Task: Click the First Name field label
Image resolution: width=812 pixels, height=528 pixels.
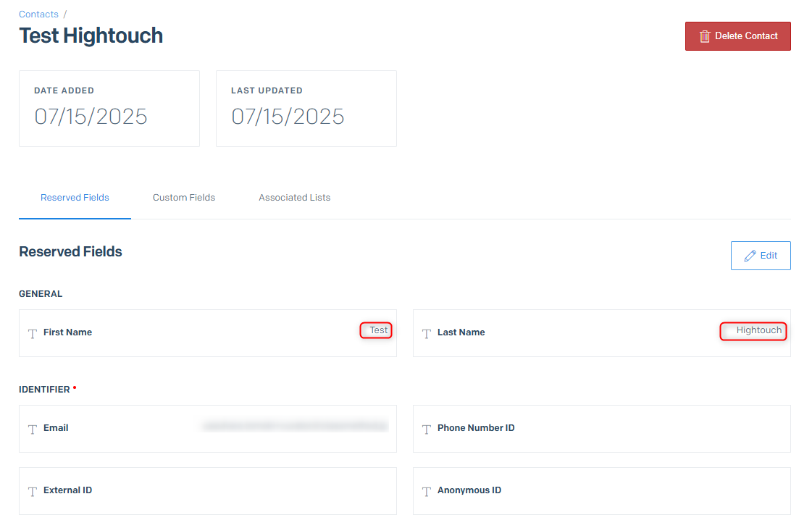Action: coord(67,332)
